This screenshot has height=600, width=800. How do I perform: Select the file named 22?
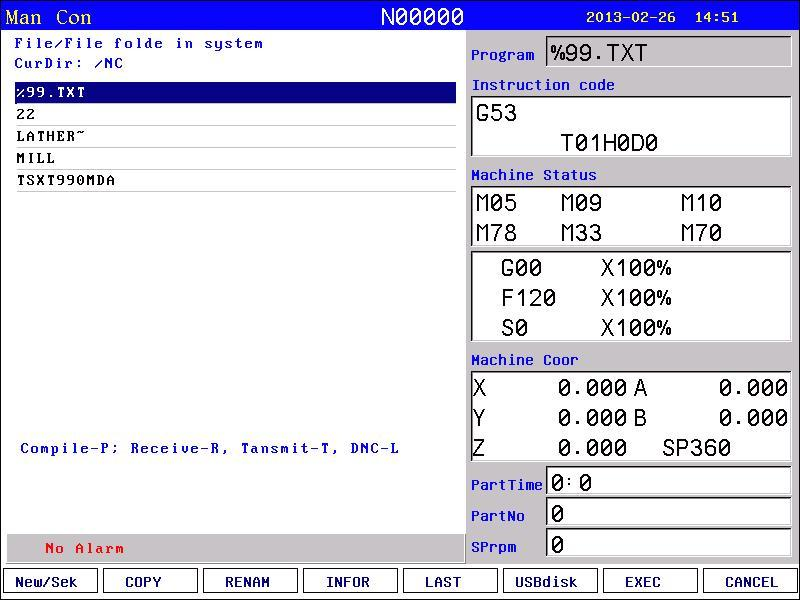pyautogui.click(x=235, y=114)
